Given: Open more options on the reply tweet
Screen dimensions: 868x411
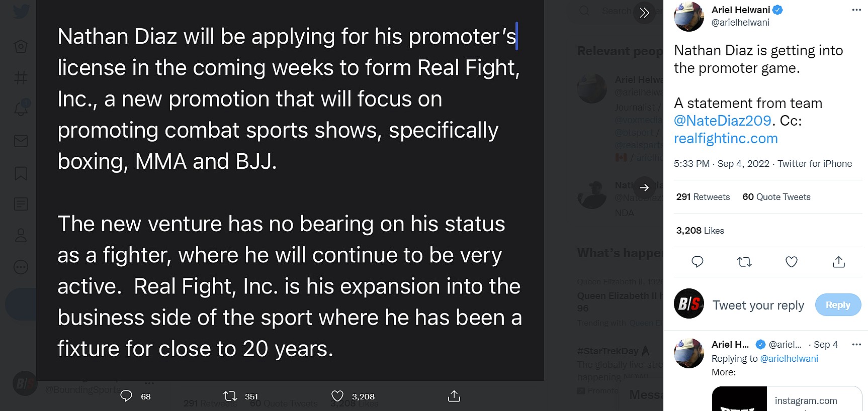Looking at the screenshot, I should point(856,345).
